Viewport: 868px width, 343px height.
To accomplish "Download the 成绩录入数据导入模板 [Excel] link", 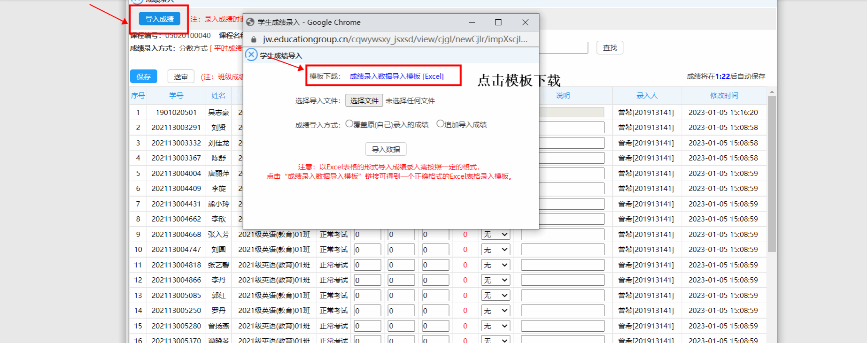I will click(396, 76).
